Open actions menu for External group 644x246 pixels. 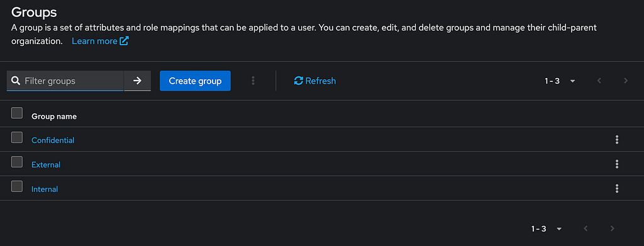[x=616, y=164]
